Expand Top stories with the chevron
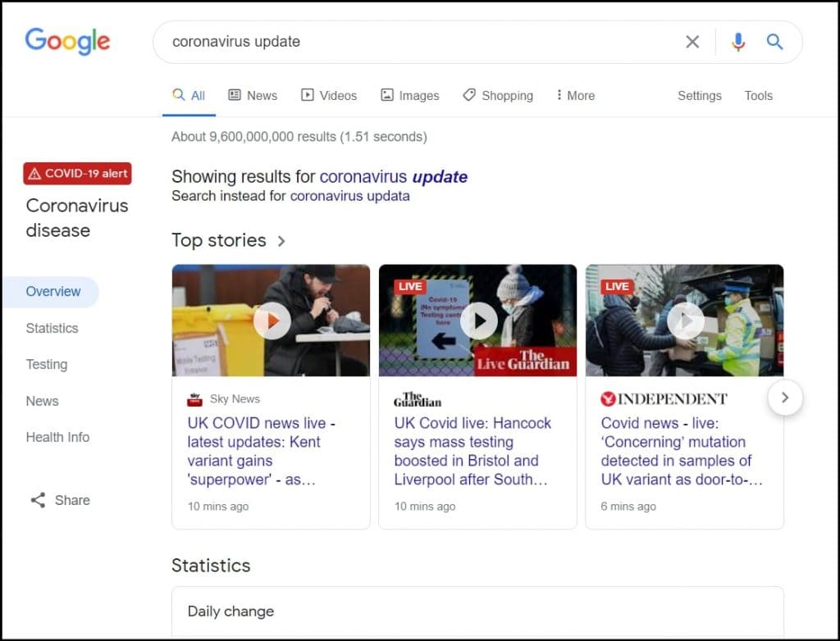Screen dimensions: 840x641 (281, 241)
